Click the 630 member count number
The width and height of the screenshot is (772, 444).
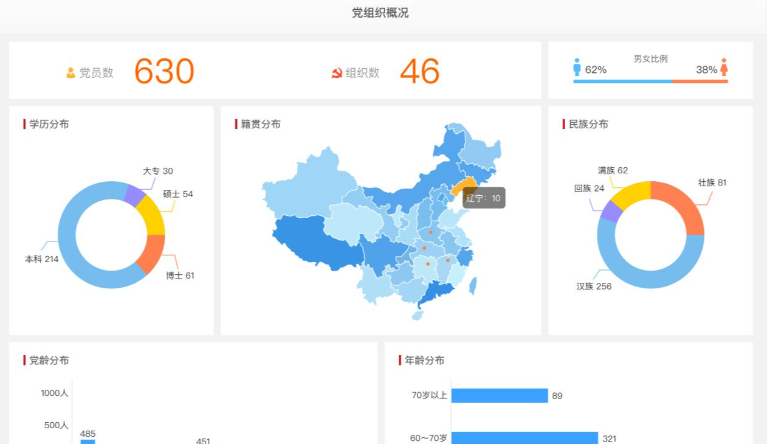point(164,72)
